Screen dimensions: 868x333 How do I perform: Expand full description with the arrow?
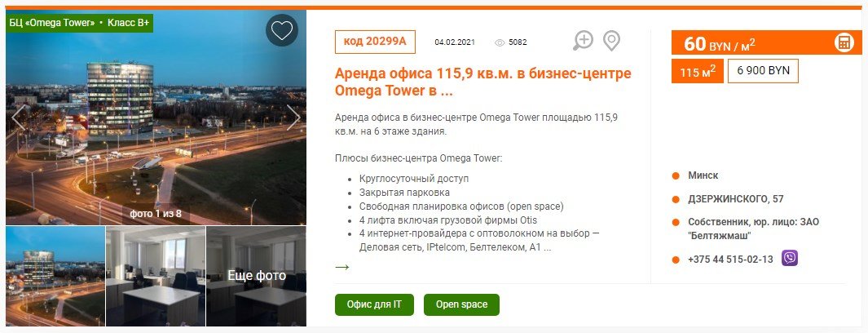pos(342,267)
